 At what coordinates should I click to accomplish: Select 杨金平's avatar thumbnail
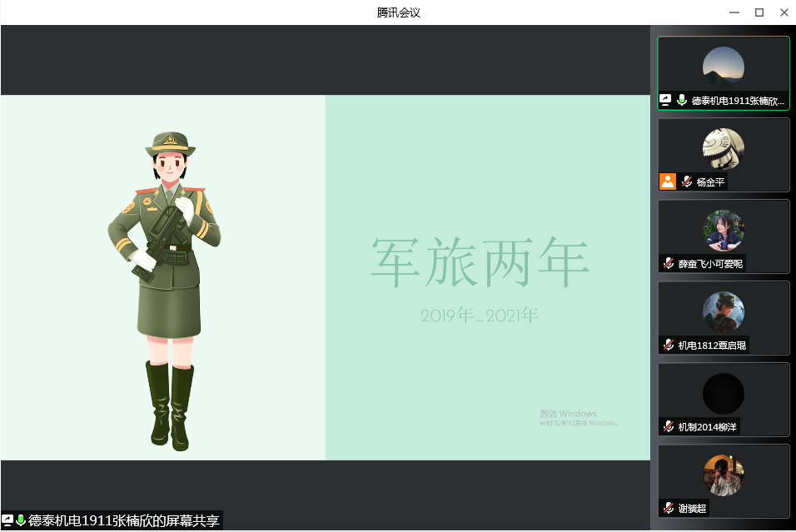click(x=723, y=149)
